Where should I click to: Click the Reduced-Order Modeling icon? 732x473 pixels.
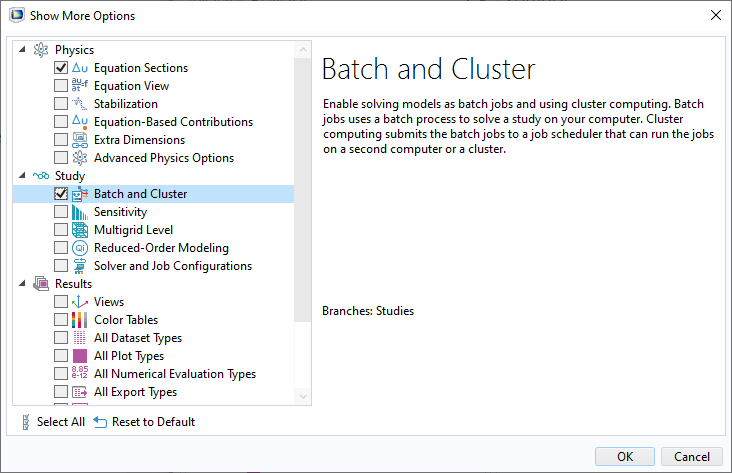80,248
